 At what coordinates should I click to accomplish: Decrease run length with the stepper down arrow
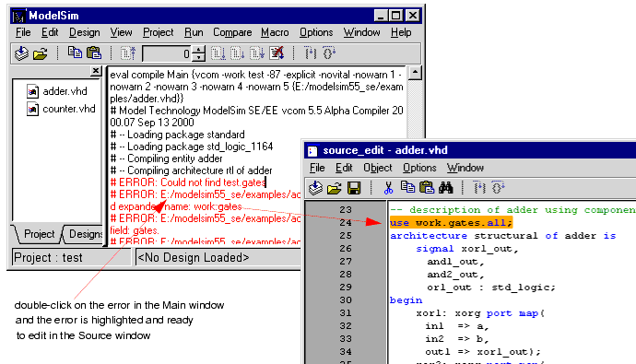[198, 57]
